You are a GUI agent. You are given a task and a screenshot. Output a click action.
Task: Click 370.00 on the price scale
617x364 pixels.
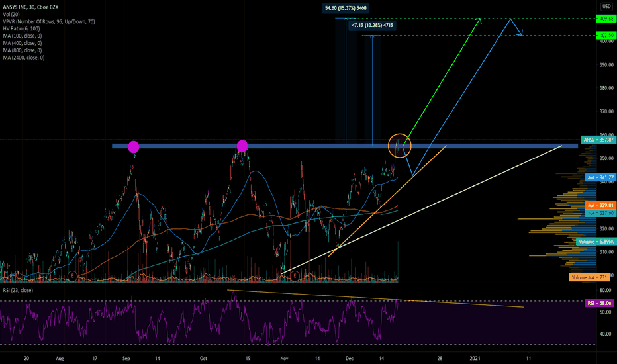pyautogui.click(x=606, y=111)
